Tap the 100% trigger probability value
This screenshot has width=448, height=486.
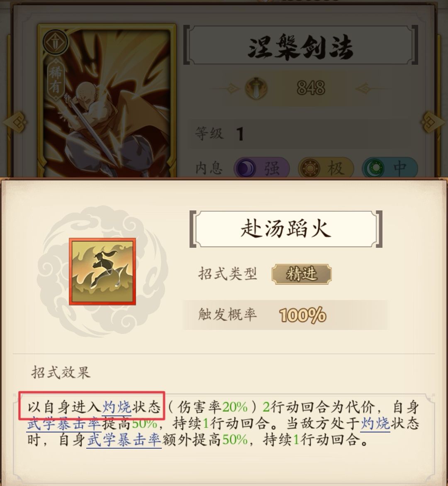[x=303, y=315]
